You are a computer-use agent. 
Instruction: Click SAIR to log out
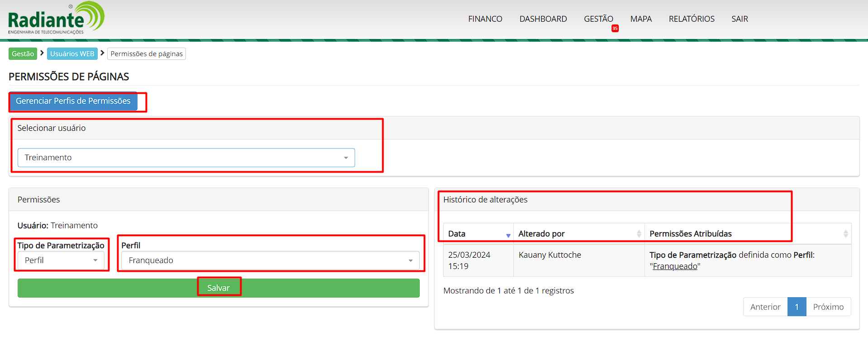pos(740,19)
